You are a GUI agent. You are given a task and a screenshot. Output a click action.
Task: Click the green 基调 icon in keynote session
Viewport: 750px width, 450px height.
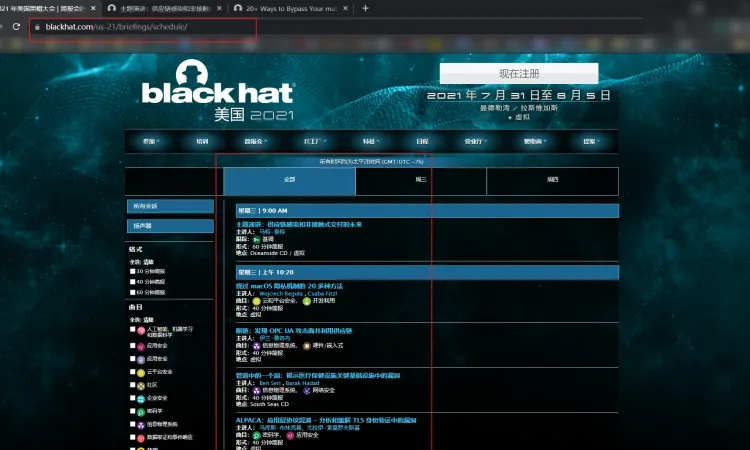coord(256,240)
